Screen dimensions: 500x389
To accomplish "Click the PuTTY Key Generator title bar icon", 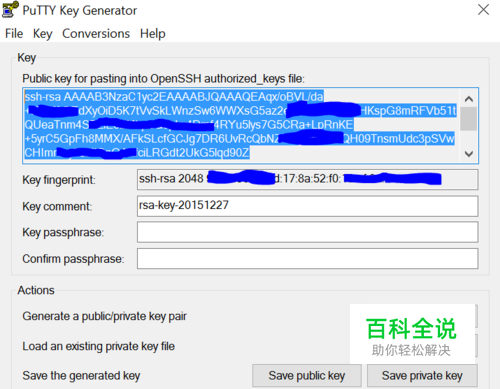I will click(x=10, y=9).
